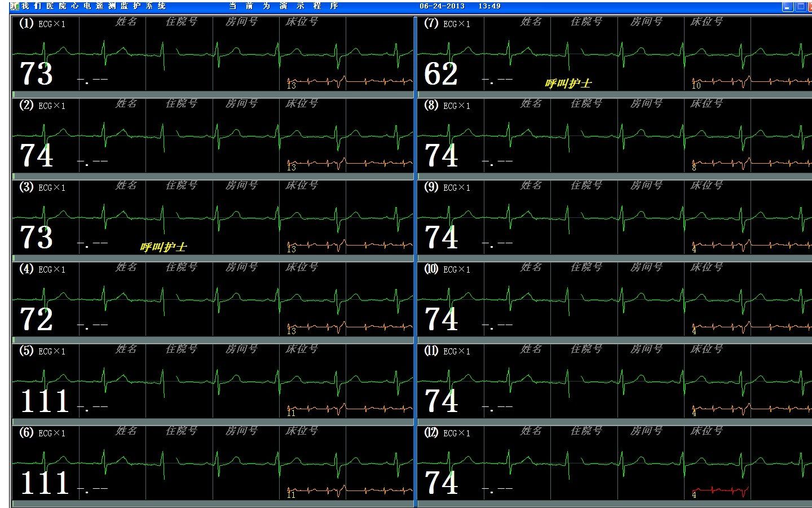Open orange trend strip on channel 7

point(752,82)
